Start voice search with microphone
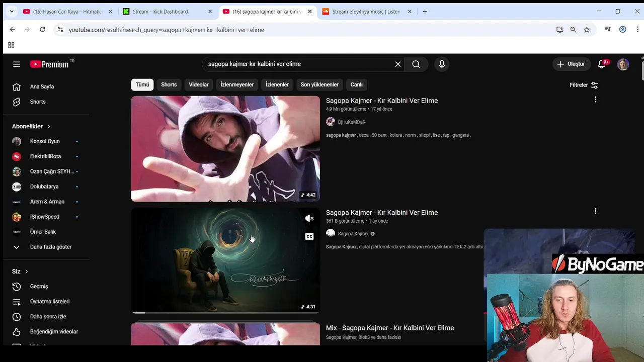 442,64
